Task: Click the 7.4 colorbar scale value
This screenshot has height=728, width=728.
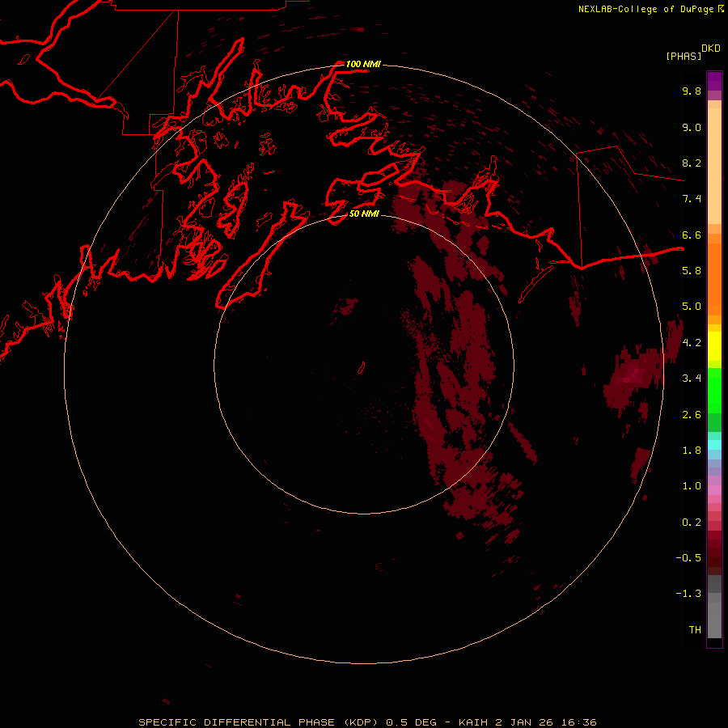Action: [x=692, y=199]
